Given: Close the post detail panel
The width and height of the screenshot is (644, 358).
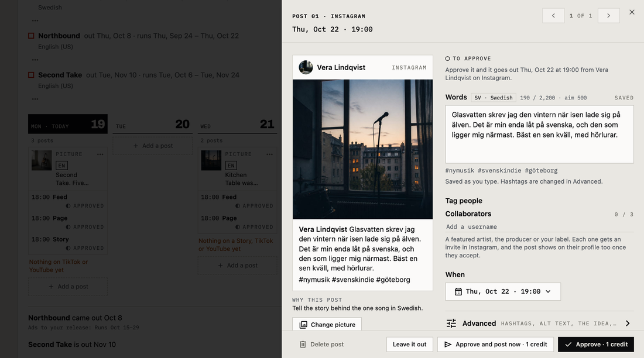Looking at the screenshot, I should coord(632,12).
